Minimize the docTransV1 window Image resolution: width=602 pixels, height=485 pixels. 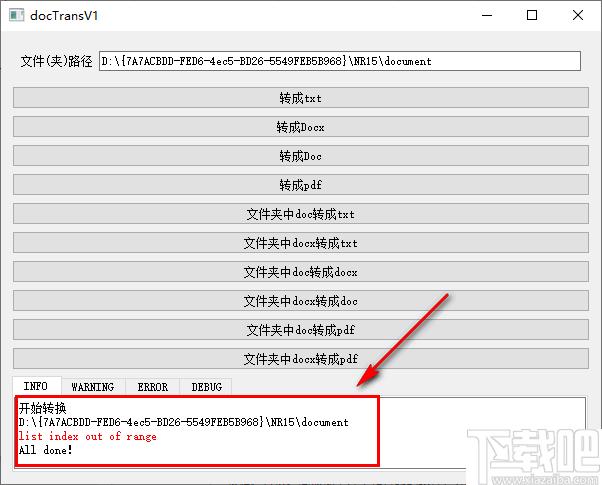point(487,15)
